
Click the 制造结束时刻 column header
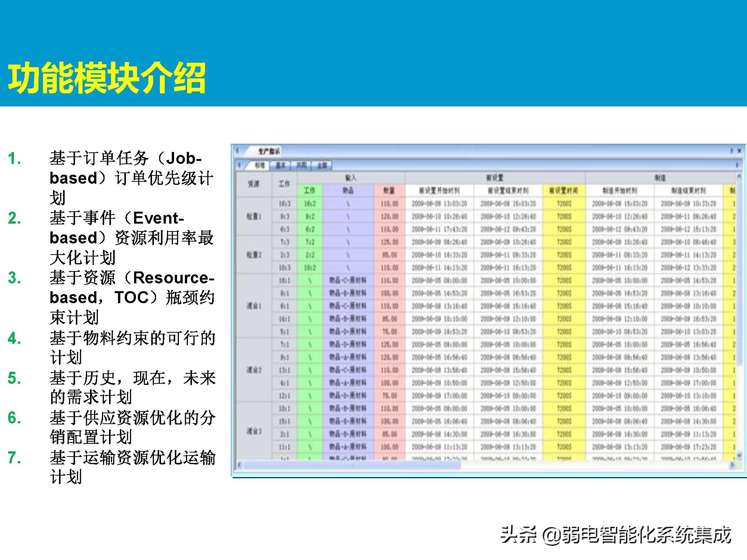(688, 190)
